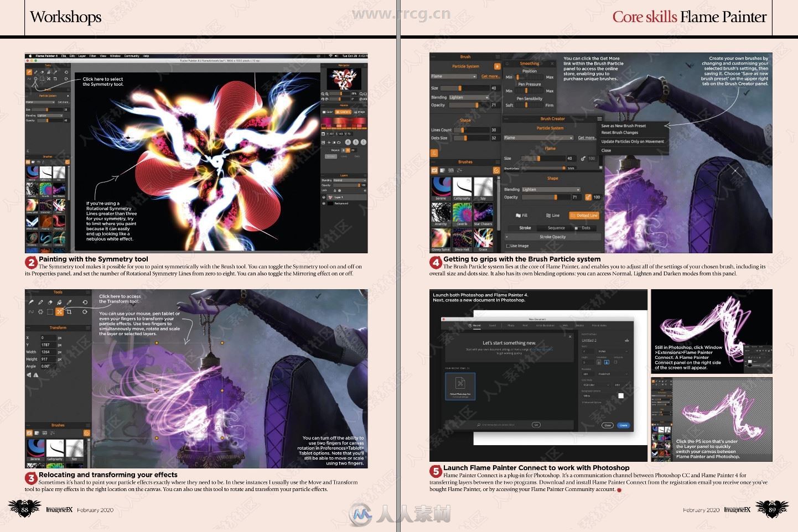Select the Eraser tool in step 3 Tools panel

pos(50,302)
